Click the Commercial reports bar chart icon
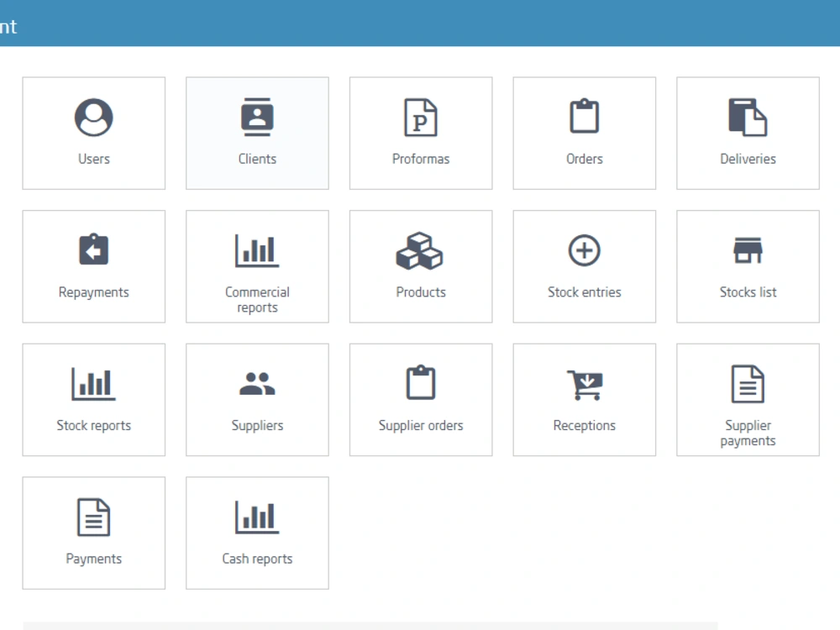840x630 pixels. click(257, 250)
